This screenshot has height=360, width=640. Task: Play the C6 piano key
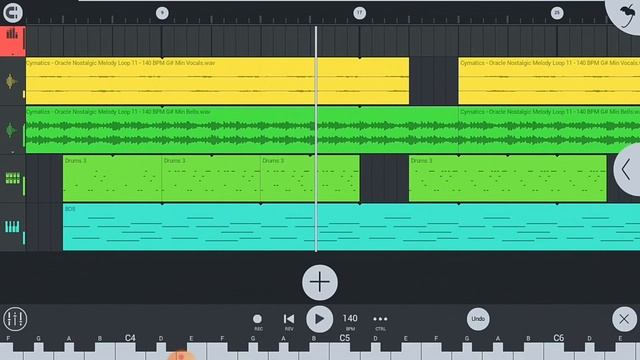(559, 351)
